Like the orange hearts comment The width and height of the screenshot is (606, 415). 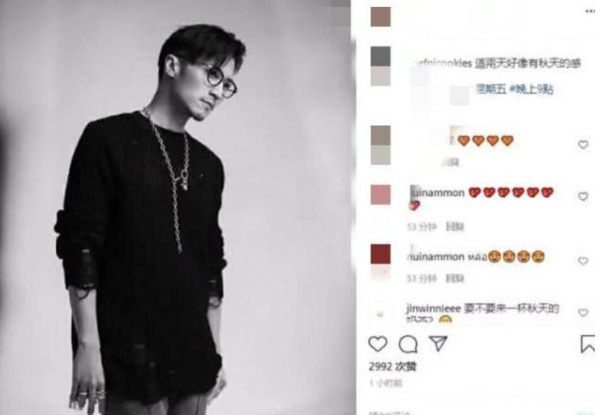(583, 145)
